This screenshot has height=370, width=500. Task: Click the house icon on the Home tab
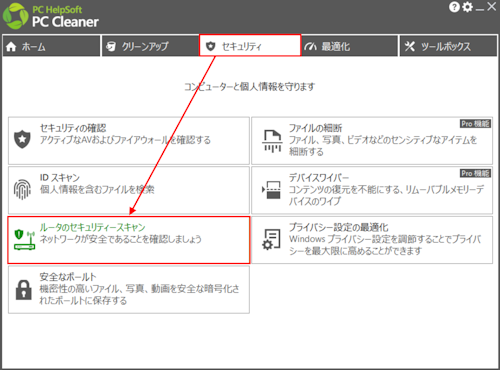[x=11, y=47]
